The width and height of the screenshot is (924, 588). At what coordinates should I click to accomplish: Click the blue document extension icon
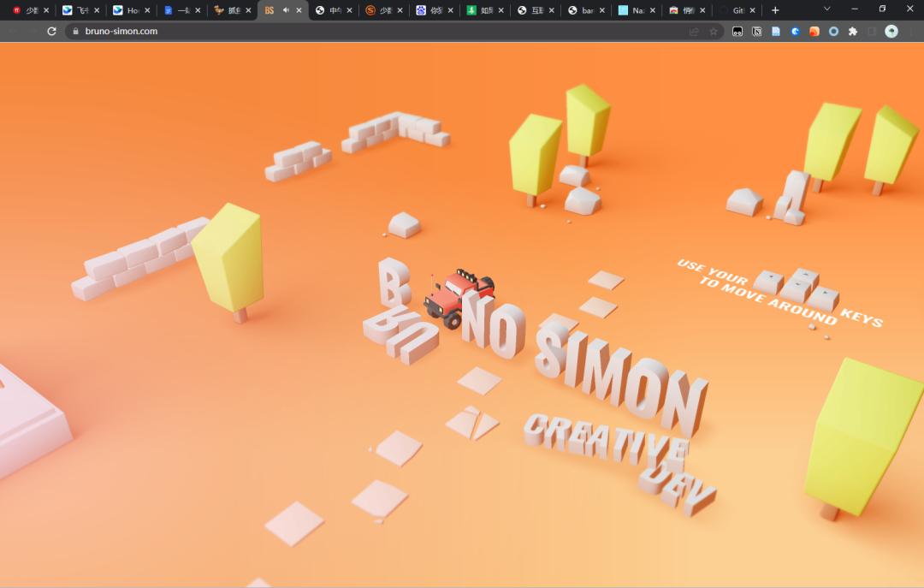[776, 32]
